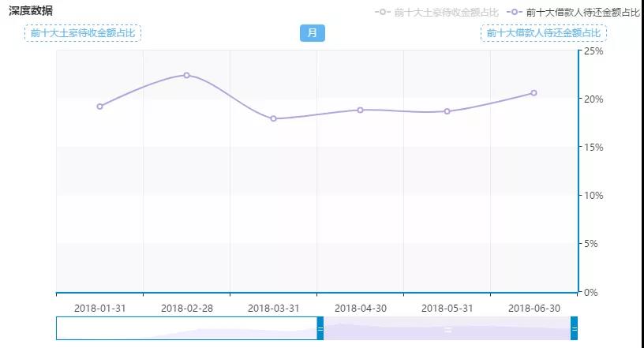644x348 pixels.
Task: Toggle legend 前十大借款人待还金额占比 series
Action: pyautogui.click(x=573, y=13)
